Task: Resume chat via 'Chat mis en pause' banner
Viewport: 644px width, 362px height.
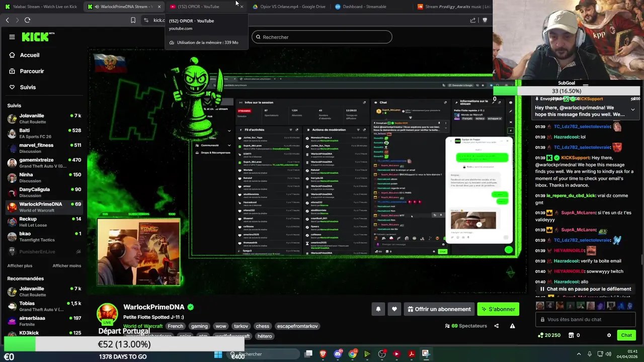Action: point(585,289)
